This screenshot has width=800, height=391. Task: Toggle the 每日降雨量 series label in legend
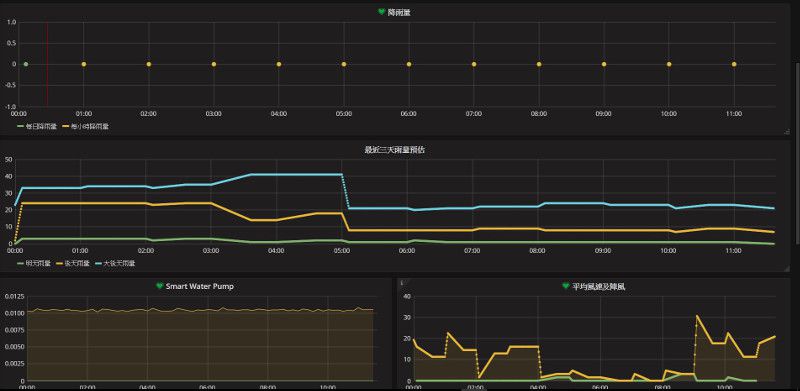[41, 126]
